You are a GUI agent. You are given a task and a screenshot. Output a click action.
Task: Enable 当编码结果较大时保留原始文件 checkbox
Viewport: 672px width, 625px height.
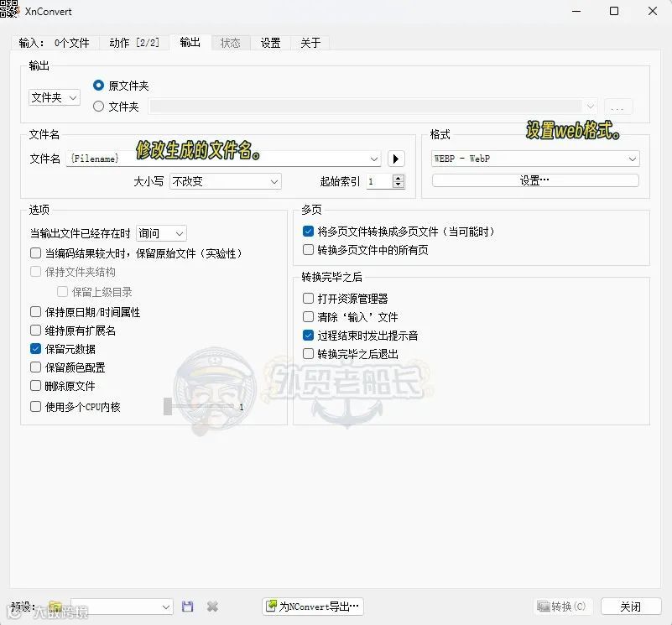coord(35,253)
